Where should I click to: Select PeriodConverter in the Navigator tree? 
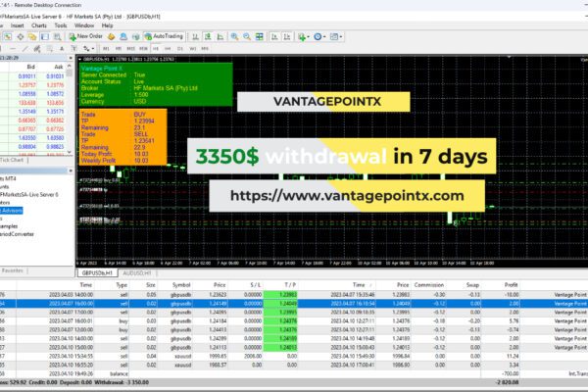click(17, 234)
